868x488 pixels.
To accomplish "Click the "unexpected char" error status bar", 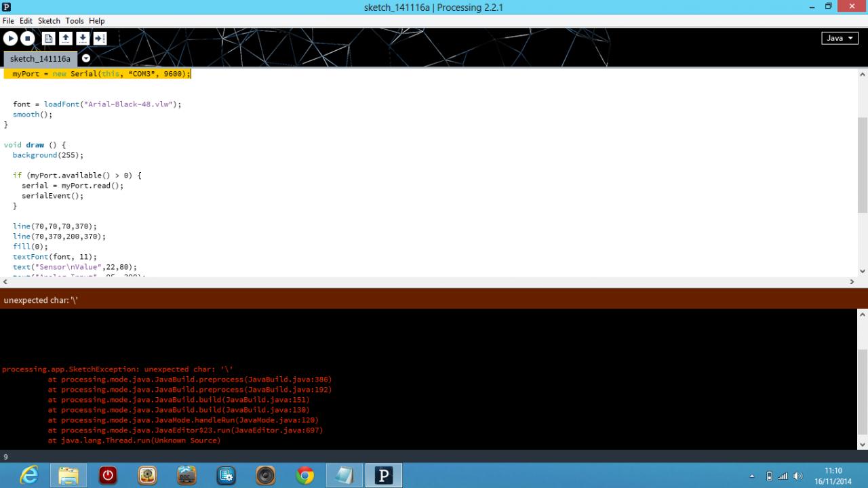I will click(x=434, y=299).
